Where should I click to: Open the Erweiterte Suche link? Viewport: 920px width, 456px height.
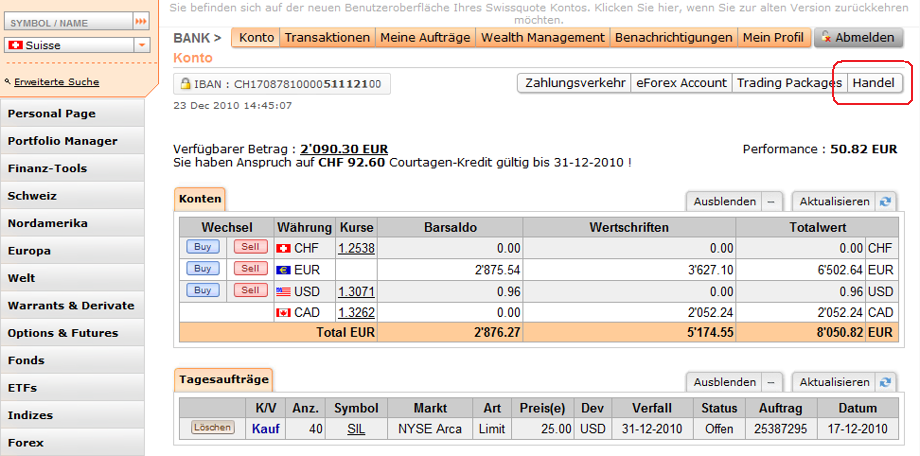56,82
